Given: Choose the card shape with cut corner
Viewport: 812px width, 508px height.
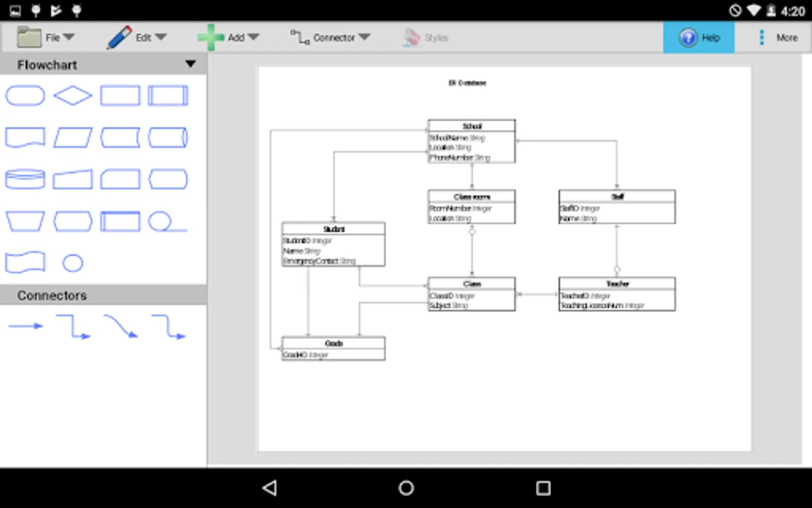Looking at the screenshot, I should click(120, 179).
